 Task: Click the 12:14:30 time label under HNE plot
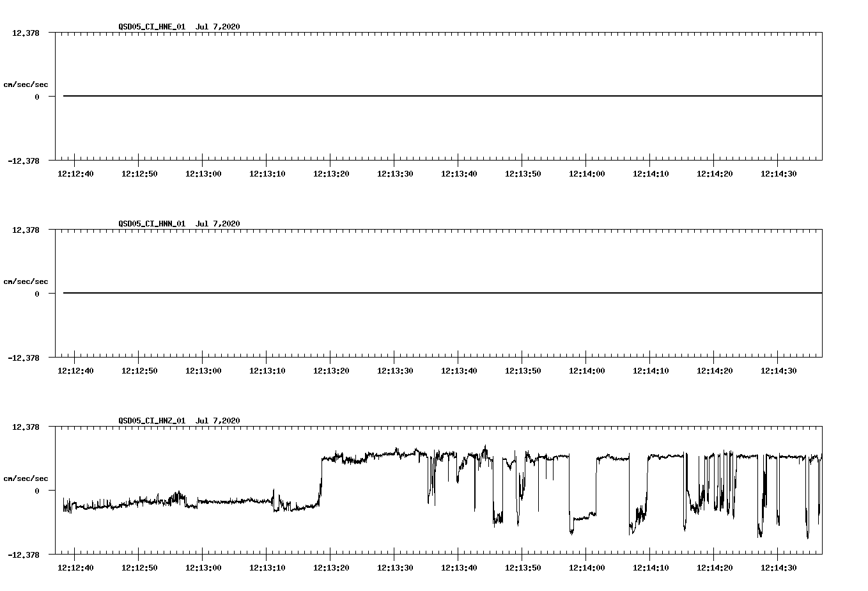coord(779,174)
